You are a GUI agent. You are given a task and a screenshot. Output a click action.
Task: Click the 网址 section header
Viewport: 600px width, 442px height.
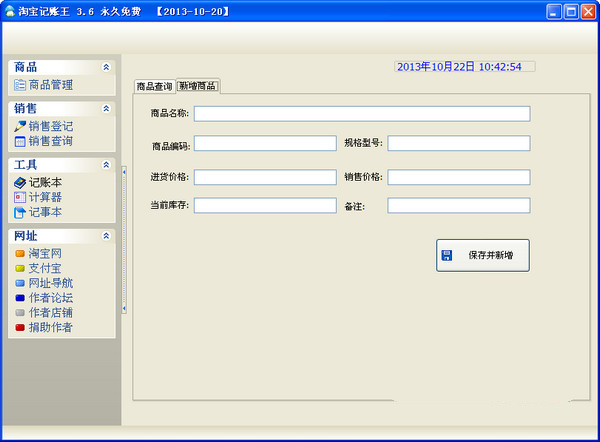click(x=62, y=236)
